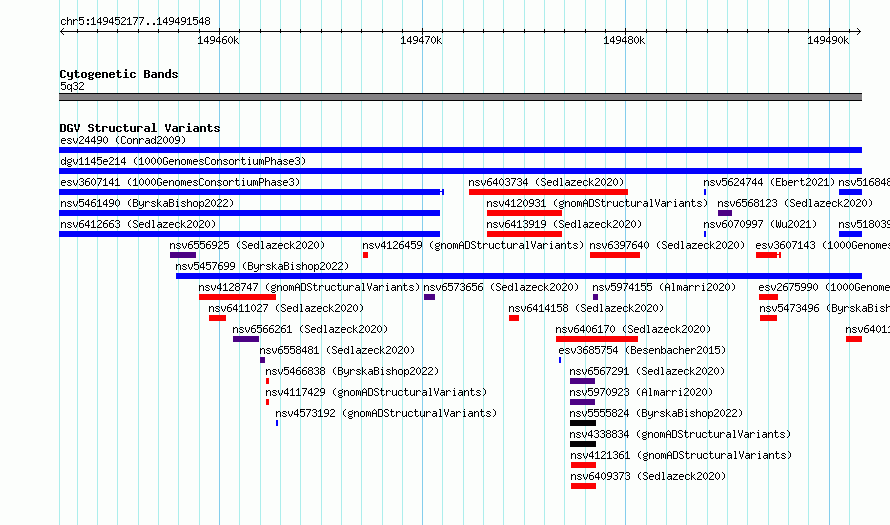Click nsv5970923 (Almarri2020) label
The image size is (890, 525).
pos(641,392)
